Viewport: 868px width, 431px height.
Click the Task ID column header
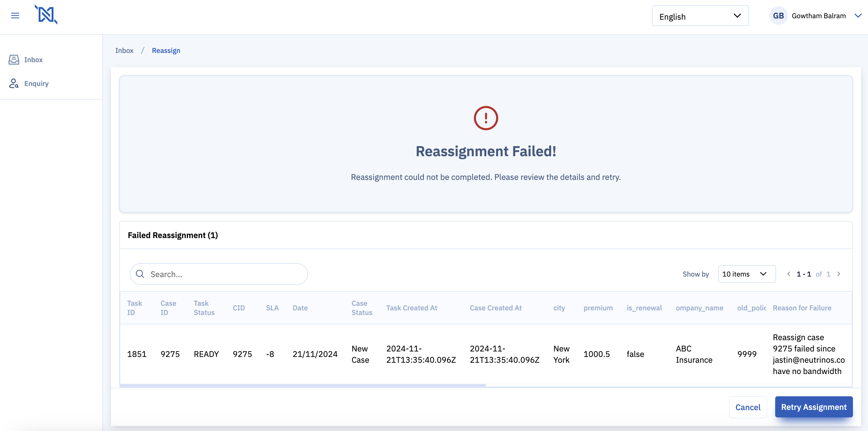(x=134, y=308)
